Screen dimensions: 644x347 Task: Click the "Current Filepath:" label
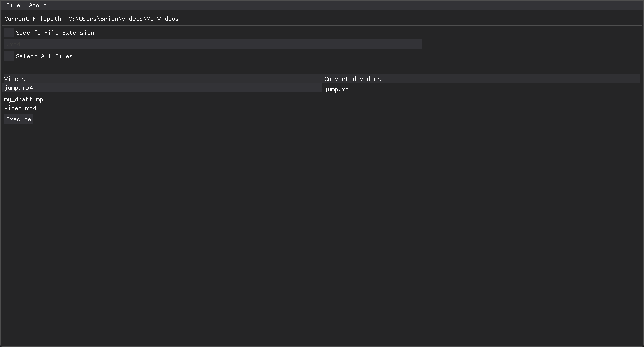pyautogui.click(x=34, y=19)
